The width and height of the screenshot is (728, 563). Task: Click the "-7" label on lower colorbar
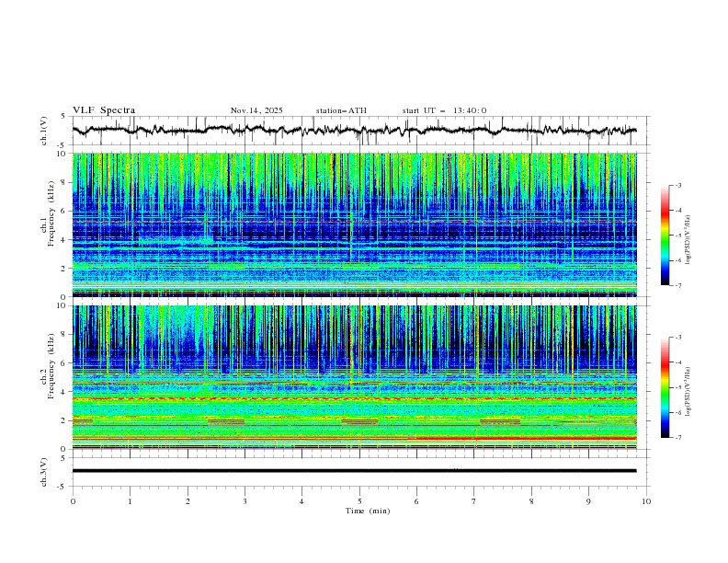[678, 438]
